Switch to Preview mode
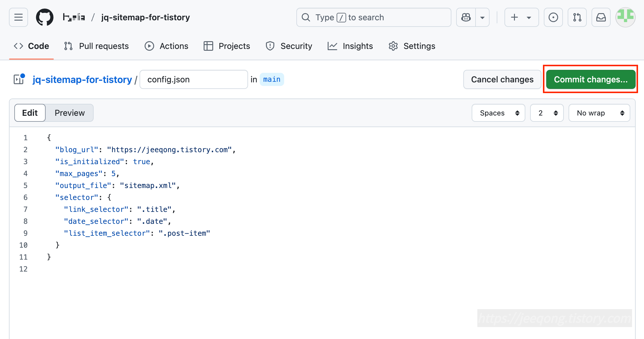This screenshot has height=339, width=644. click(69, 113)
